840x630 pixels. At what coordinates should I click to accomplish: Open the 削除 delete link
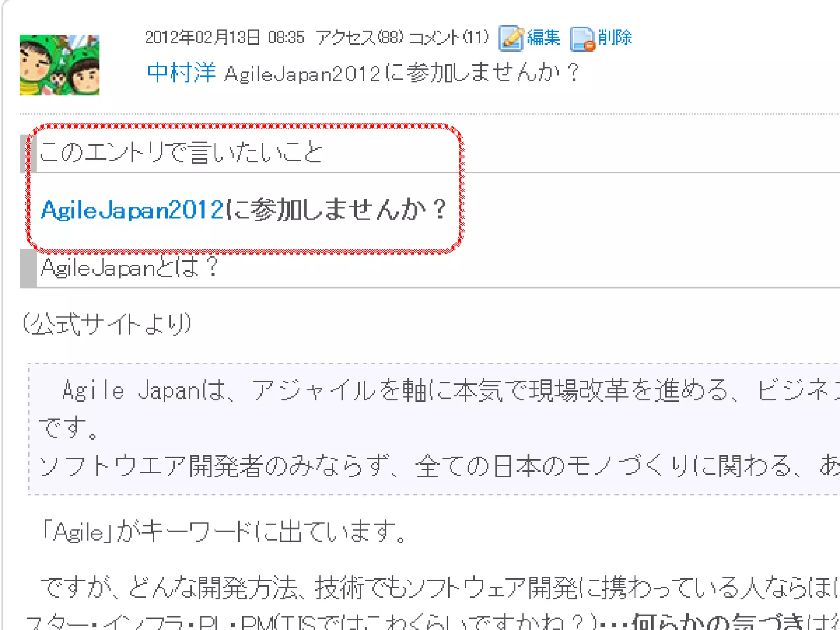[615, 38]
